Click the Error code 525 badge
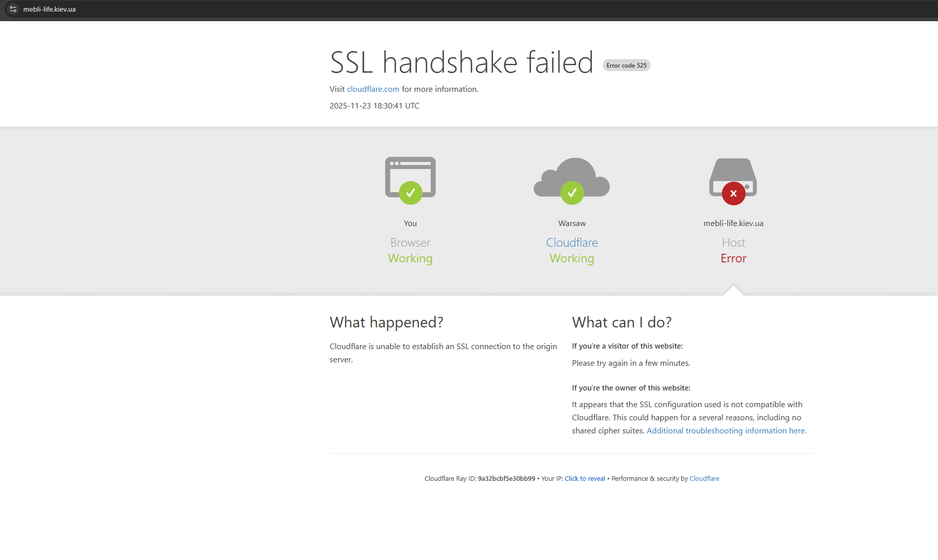The height and width of the screenshot is (560, 938). 627,66
